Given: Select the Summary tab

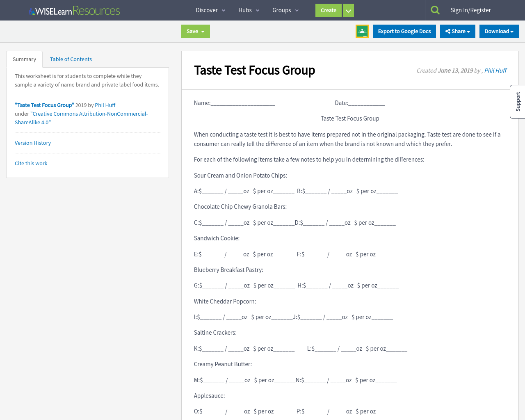Looking at the screenshot, I should [24, 59].
